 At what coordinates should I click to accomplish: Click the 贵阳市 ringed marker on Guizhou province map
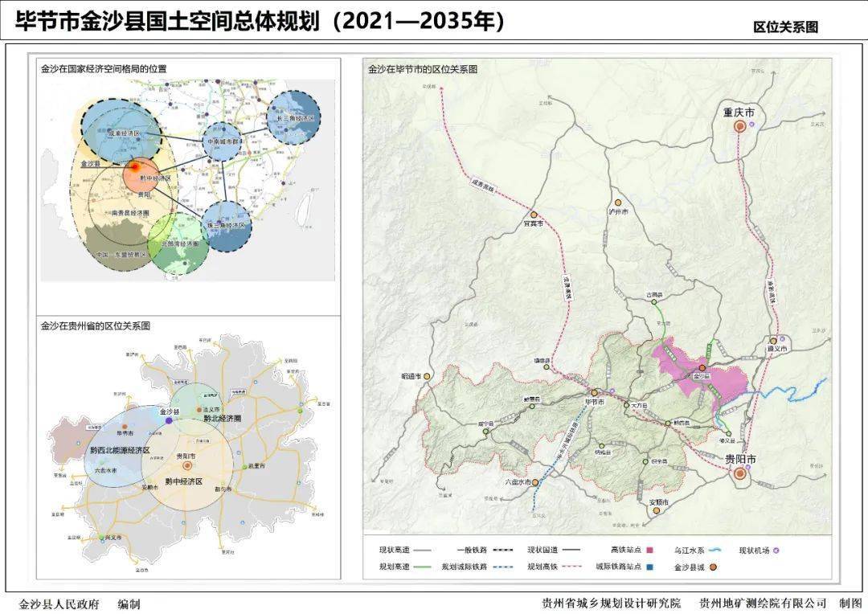point(187,465)
